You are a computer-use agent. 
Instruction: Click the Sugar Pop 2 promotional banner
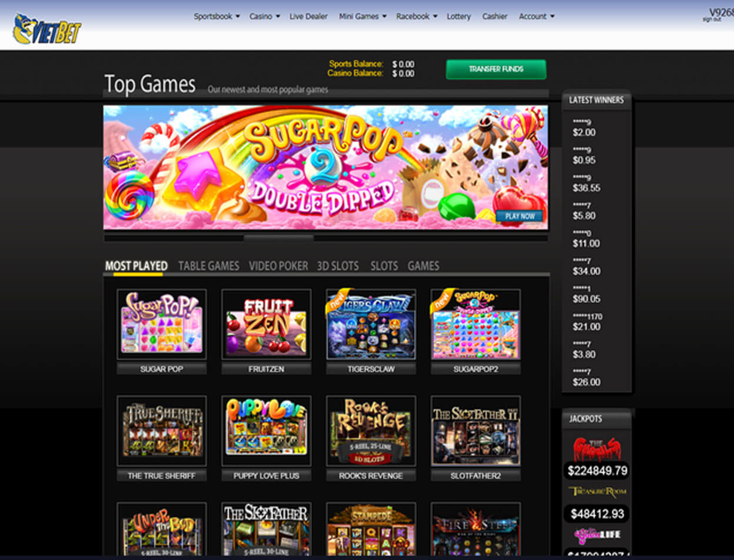click(326, 168)
